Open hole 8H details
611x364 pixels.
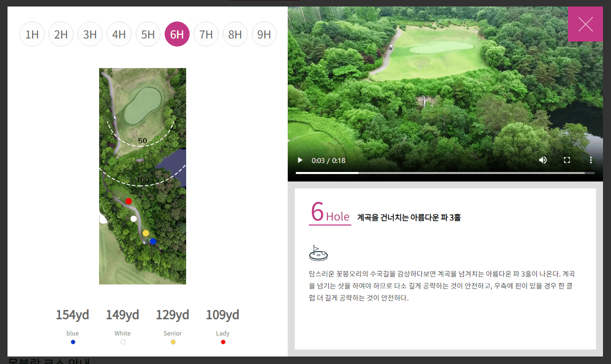(235, 34)
